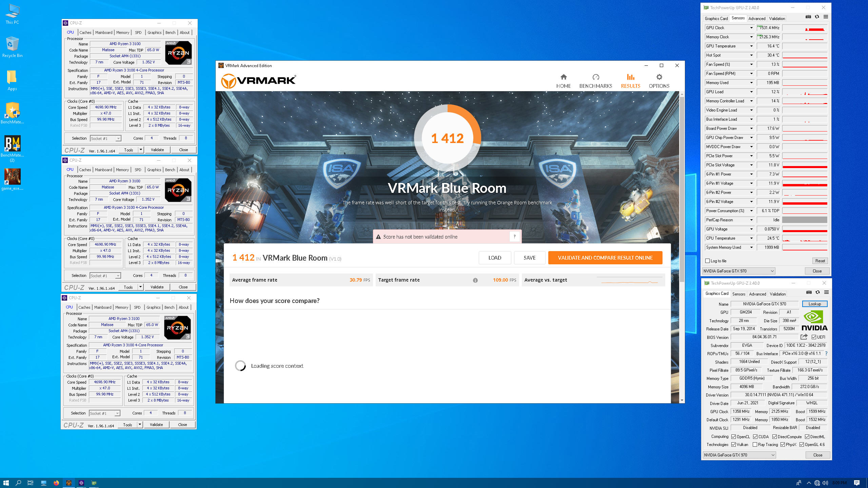
Task: Toggle the DirectCompute checkbox
Action: [x=775, y=437]
